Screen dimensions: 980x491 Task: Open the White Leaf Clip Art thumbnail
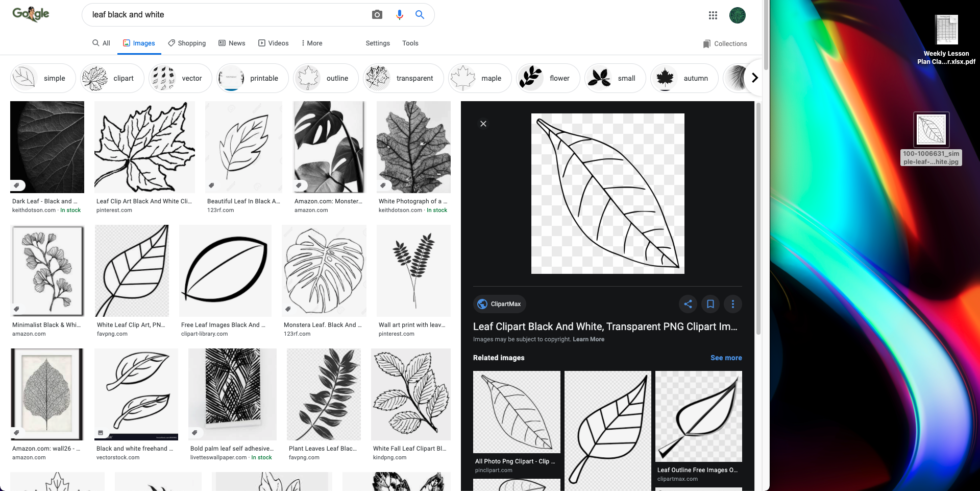(x=132, y=271)
